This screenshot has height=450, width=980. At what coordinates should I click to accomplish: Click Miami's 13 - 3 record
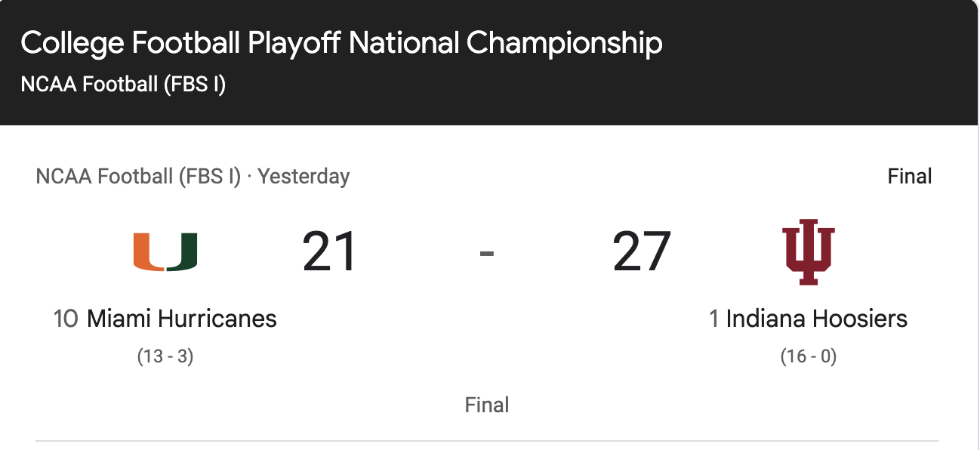[x=165, y=356]
